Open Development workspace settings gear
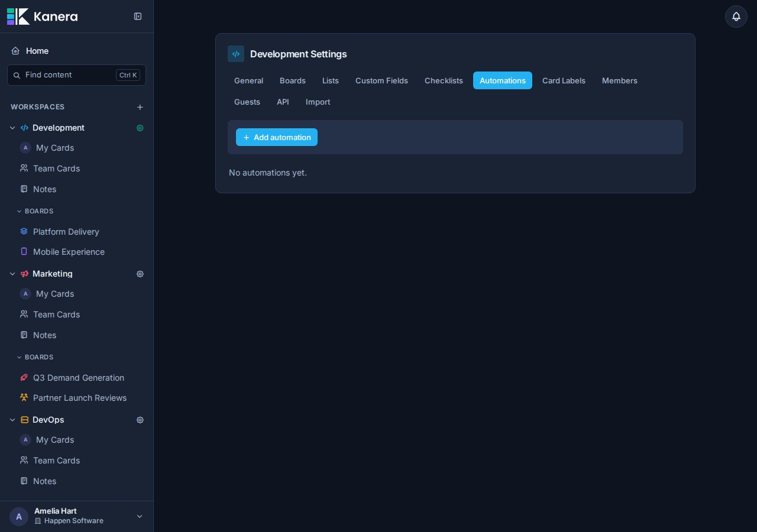Image resolution: width=757 pixels, height=532 pixels. [x=140, y=128]
